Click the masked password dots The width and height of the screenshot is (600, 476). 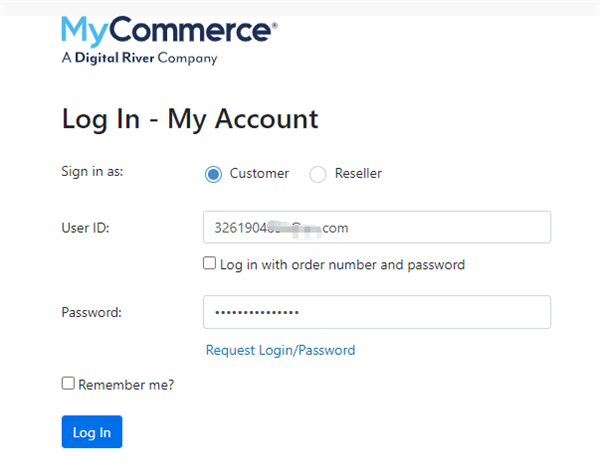[x=257, y=313]
